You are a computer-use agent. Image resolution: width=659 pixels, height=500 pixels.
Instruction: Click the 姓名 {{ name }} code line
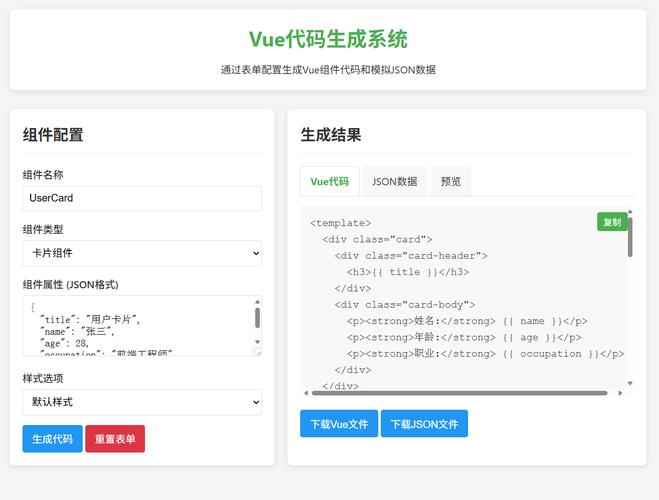click(x=467, y=321)
